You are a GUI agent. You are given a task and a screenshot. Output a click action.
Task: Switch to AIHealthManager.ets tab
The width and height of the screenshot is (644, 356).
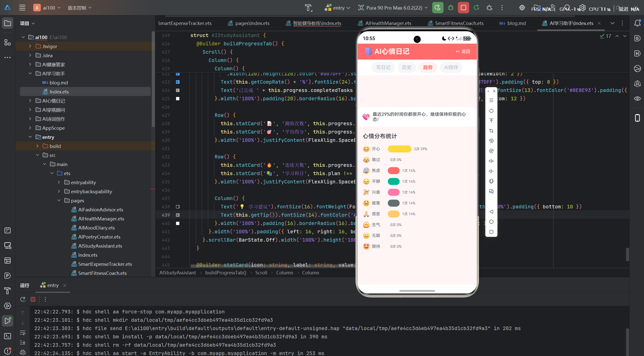tap(384, 23)
